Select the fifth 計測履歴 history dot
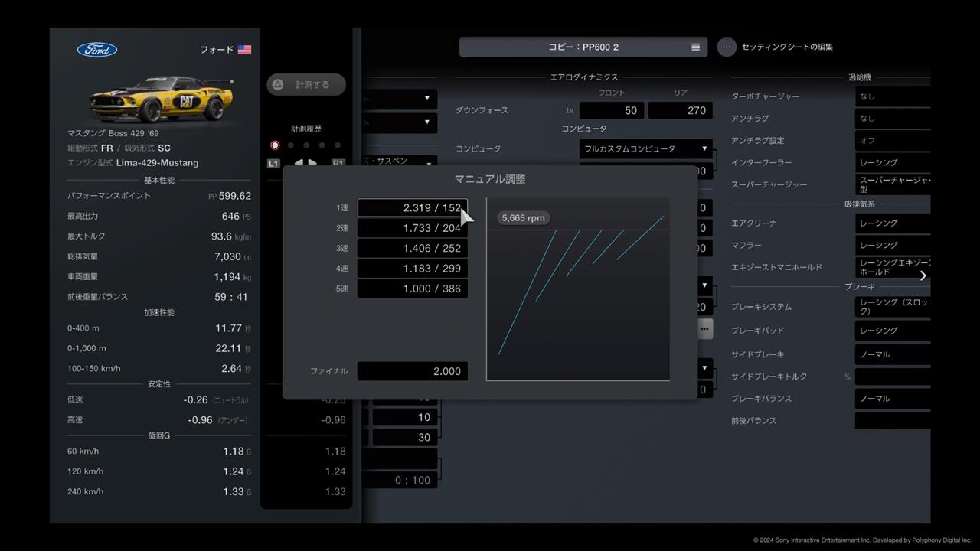 pos(338,145)
